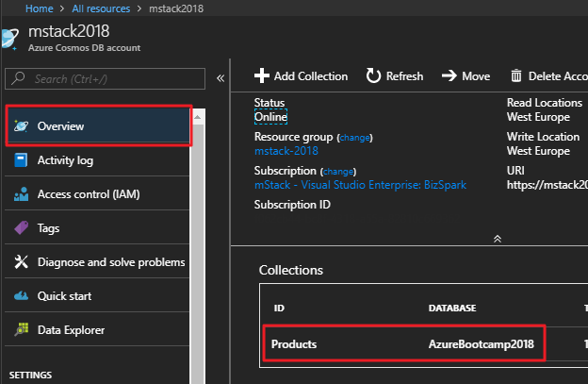Click the Tags icon in sidebar

pos(21,228)
